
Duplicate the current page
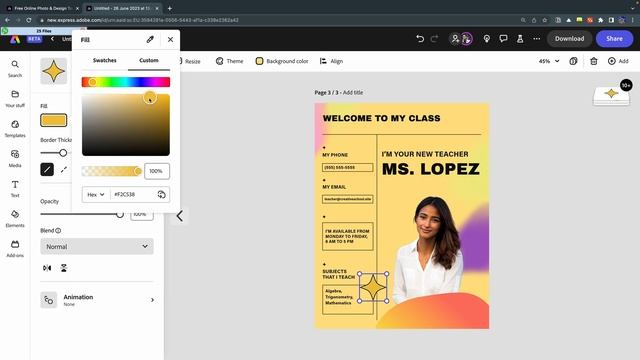[573, 61]
